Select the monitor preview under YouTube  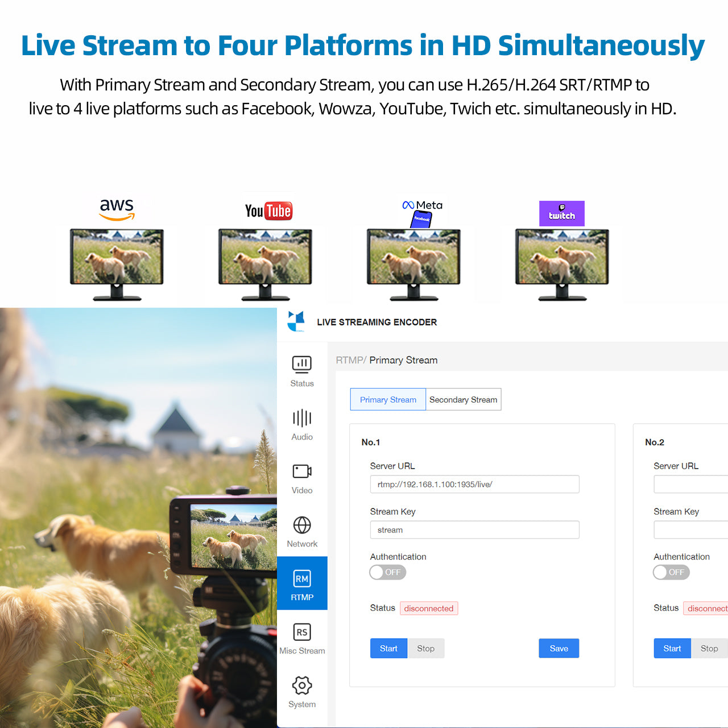265,264
